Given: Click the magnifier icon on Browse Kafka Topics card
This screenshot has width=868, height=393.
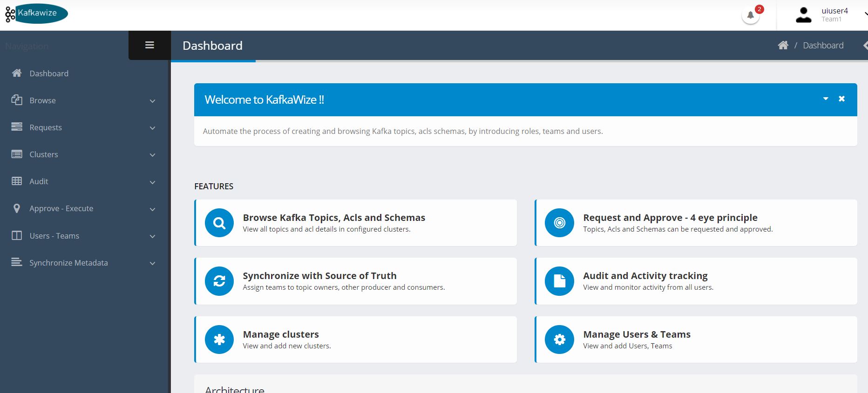Looking at the screenshot, I should 219,223.
